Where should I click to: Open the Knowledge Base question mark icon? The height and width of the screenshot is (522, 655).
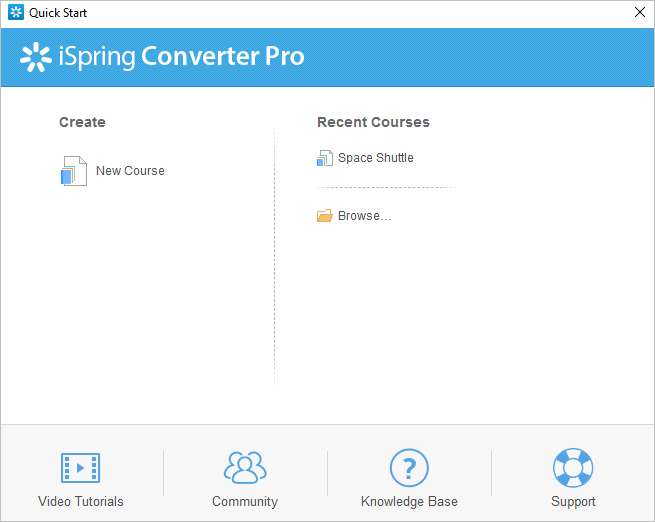pos(409,467)
